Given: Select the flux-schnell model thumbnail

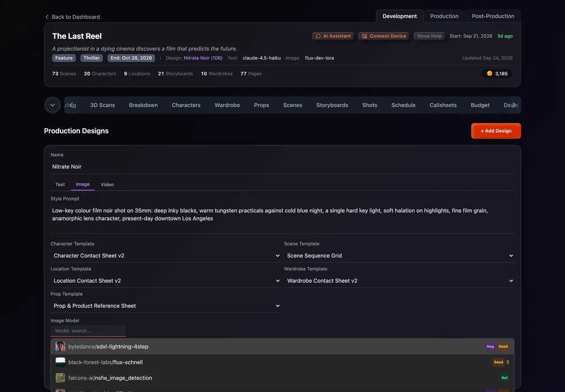Looking at the screenshot, I should (60, 362).
